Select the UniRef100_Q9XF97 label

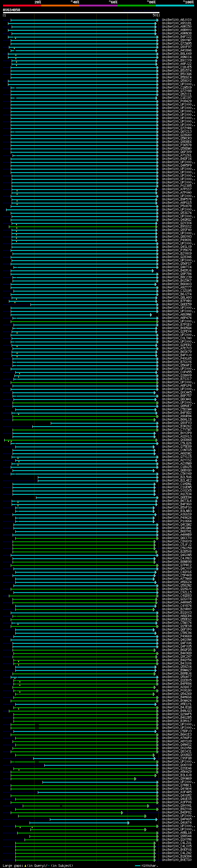[177, 47]
